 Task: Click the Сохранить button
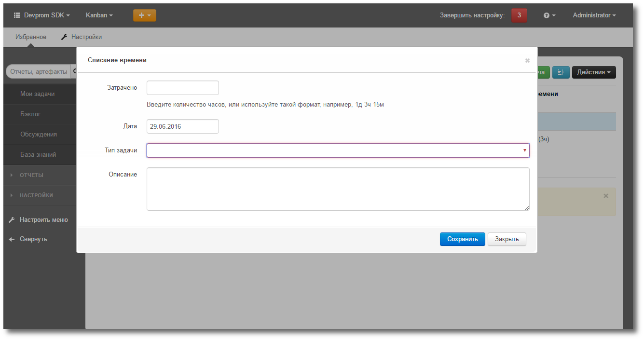click(463, 239)
